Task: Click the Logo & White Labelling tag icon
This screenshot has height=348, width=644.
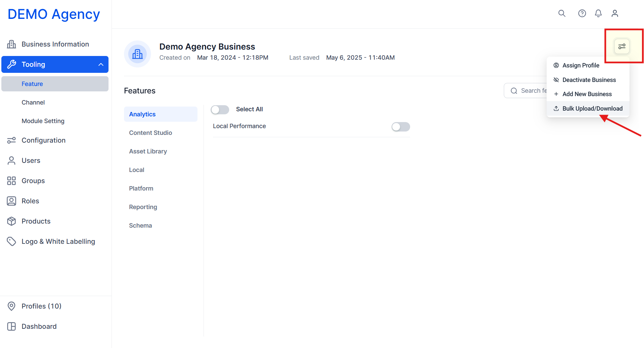Action: [11, 241]
